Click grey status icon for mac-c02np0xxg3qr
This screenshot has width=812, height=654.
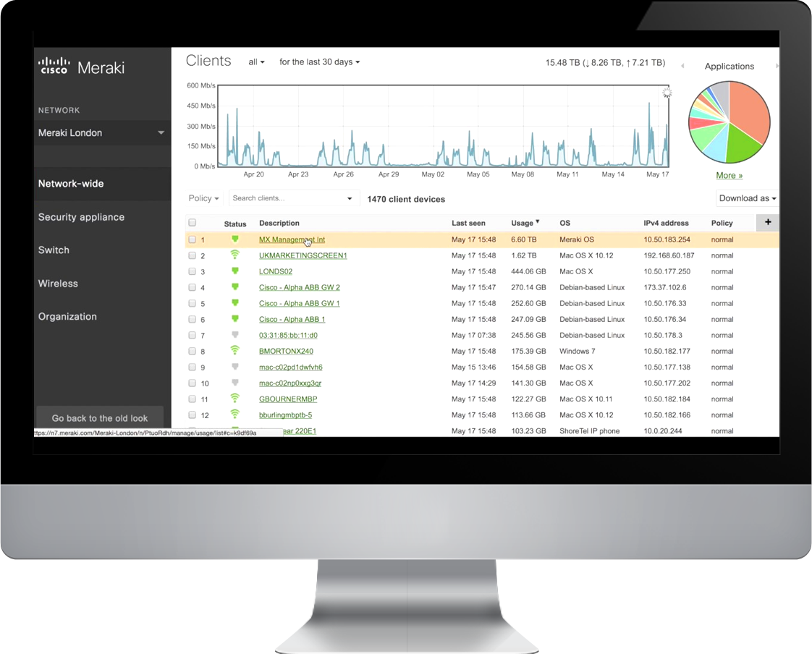tap(235, 383)
